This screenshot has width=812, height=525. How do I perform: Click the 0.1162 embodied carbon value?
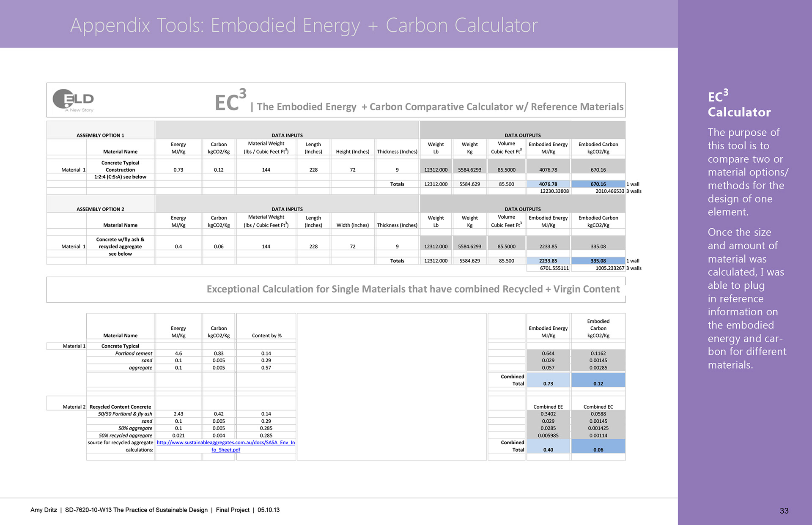point(598,353)
